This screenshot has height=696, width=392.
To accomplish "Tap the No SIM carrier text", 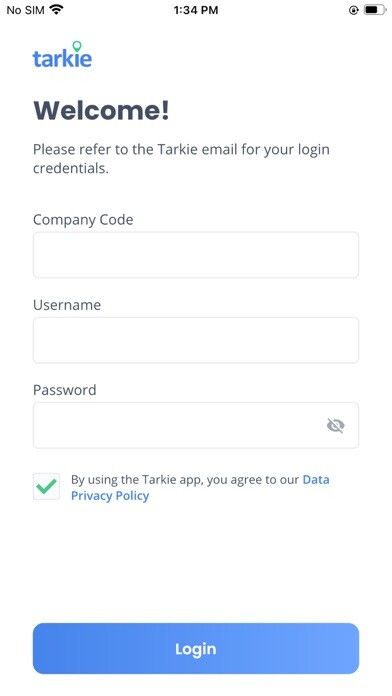I will [x=25, y=10].
